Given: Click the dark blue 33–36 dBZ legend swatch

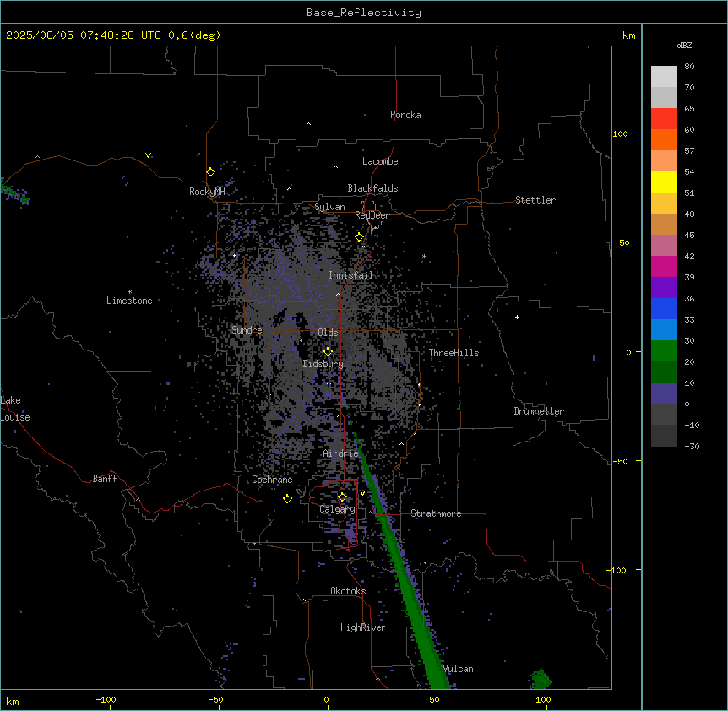Looking at the screenshot, I should tap(664, 309).
